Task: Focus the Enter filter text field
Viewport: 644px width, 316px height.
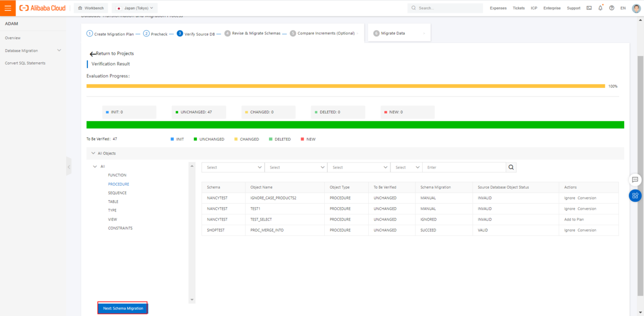Action: tap(464, 167)
